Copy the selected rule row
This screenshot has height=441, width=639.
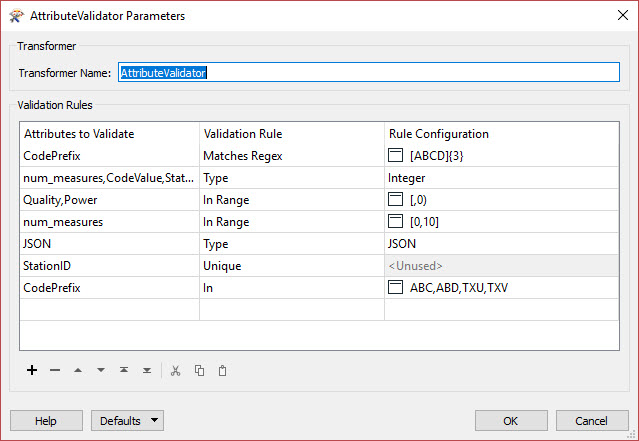199,370
